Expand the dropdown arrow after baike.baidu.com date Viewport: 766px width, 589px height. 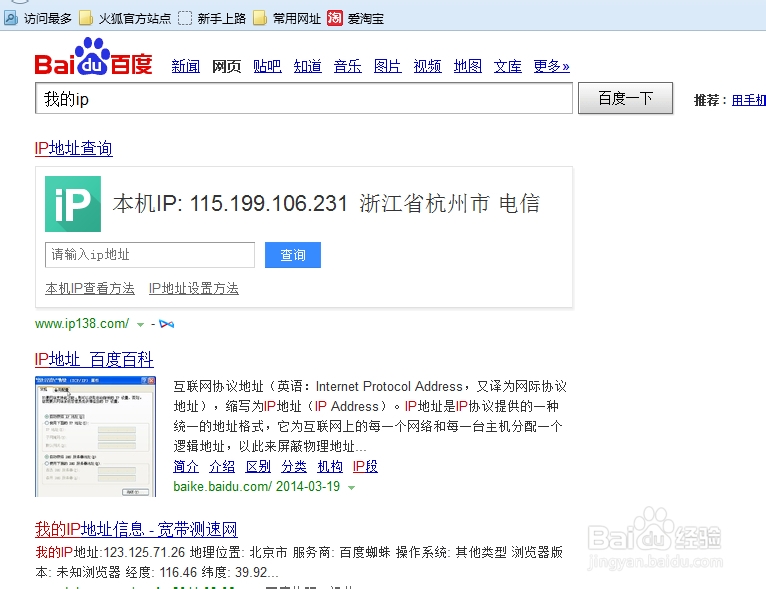[x=351, y=487]
